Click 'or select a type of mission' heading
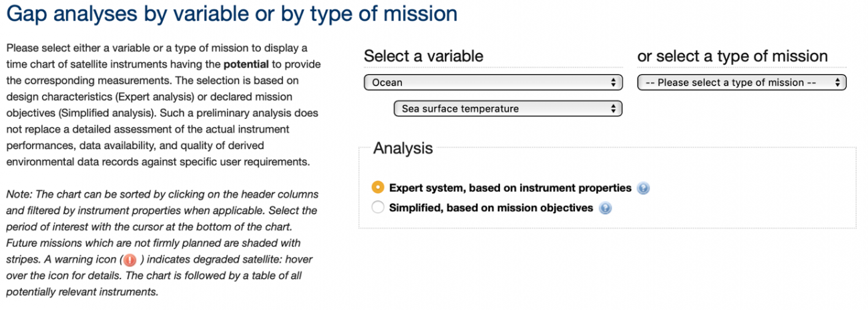 click(x=732, y=56)
